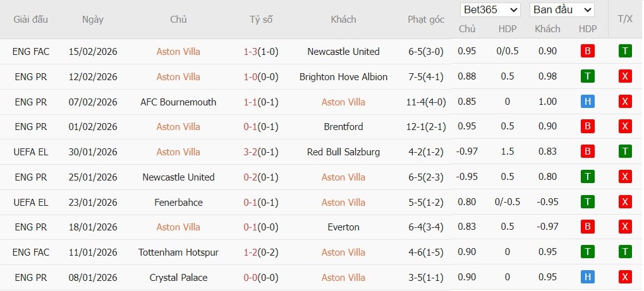The width and height of the screenshot is (644, 291).
Task: Click green T/X badge in Tottenham Hotspur row
Action: point(625,252)
